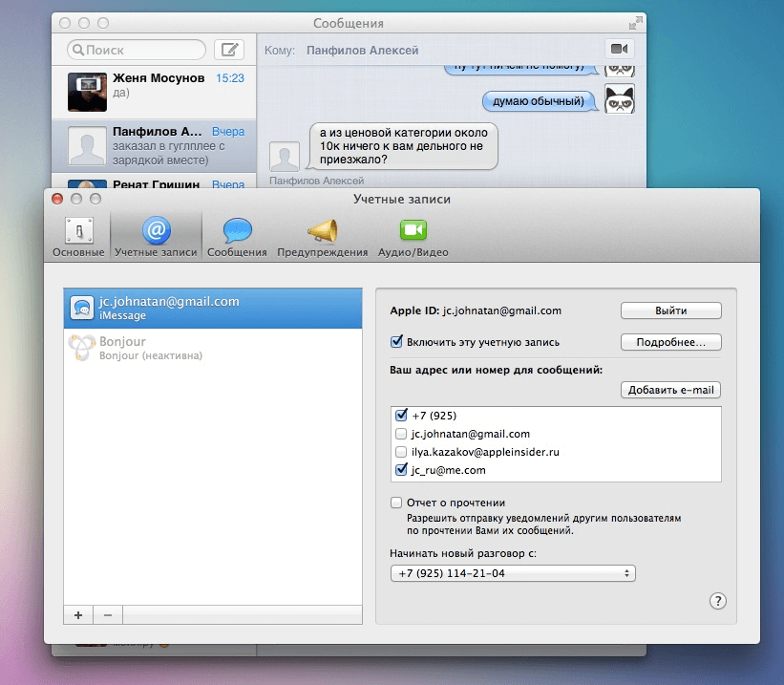Viewport: 784px width, 685px height.
Task: Add a new account with plus button
Action: tap(78, 615)
